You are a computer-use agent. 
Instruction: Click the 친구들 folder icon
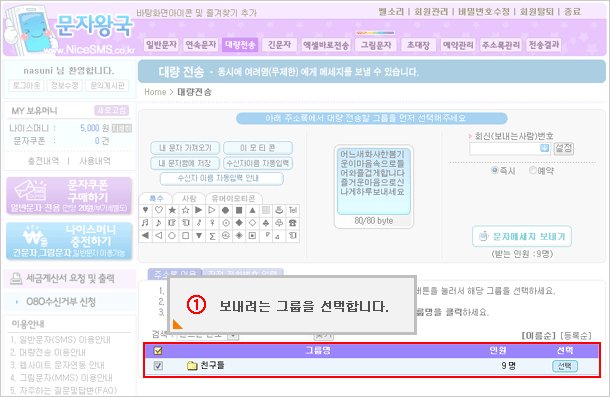(x=192, y=365)
